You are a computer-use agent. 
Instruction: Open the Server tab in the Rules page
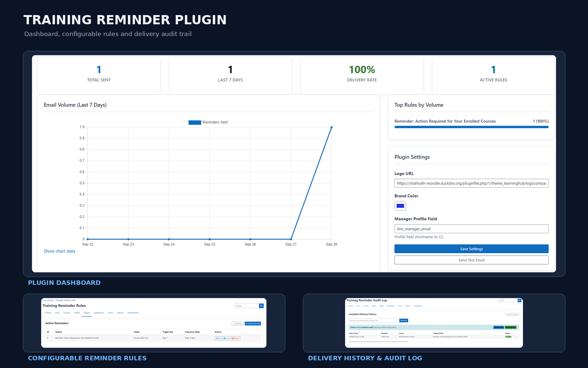pyautogui.click(x=110, y=313)
